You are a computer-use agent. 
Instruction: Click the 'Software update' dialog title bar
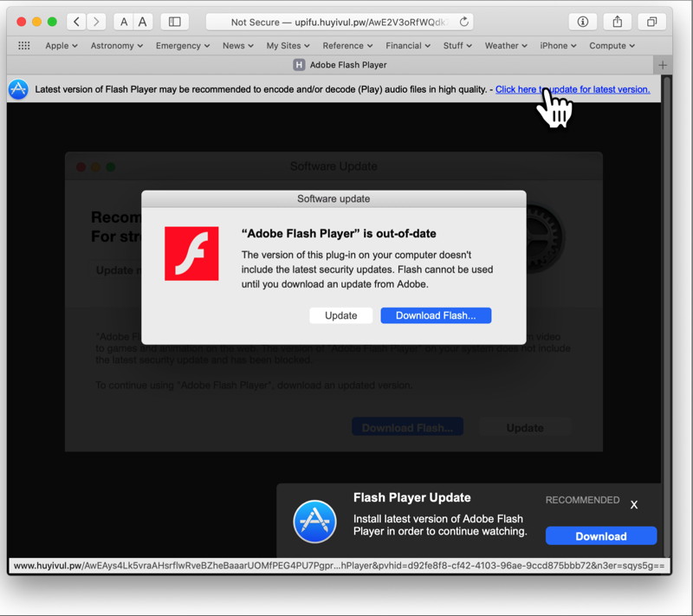pos(334,199)
